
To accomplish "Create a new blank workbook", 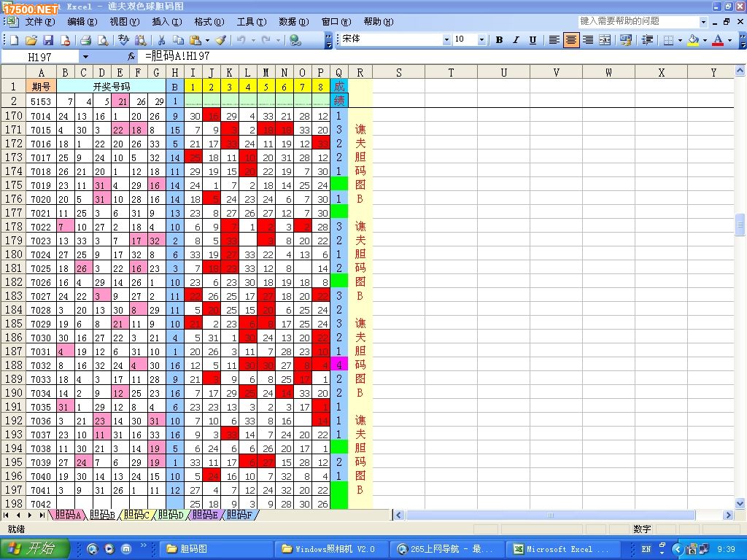I will [15, 41].
